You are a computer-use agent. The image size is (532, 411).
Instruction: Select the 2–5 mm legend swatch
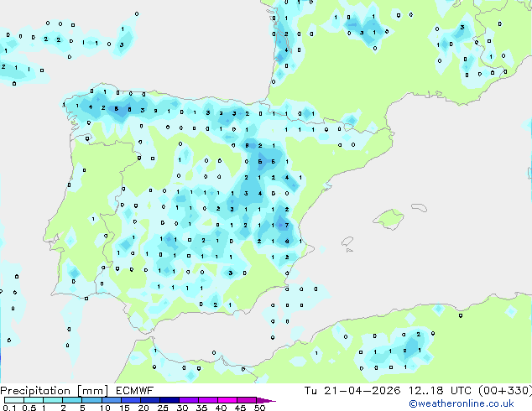tap(72, 400)
